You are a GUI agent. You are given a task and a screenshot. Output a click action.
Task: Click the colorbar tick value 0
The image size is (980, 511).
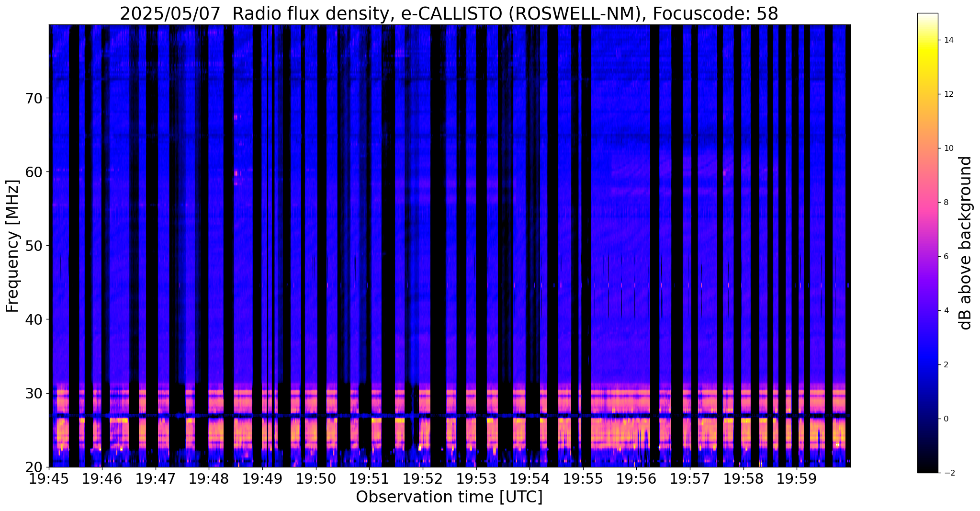click(x=946, y=419)
